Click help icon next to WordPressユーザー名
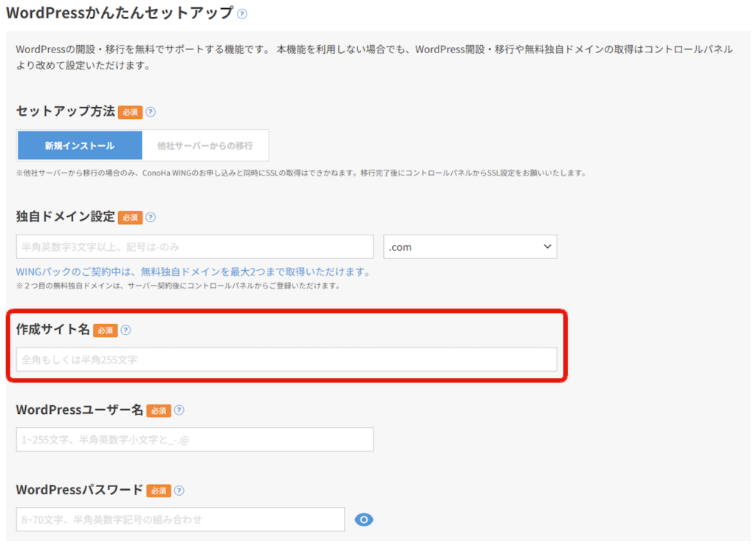 (179, 411)
